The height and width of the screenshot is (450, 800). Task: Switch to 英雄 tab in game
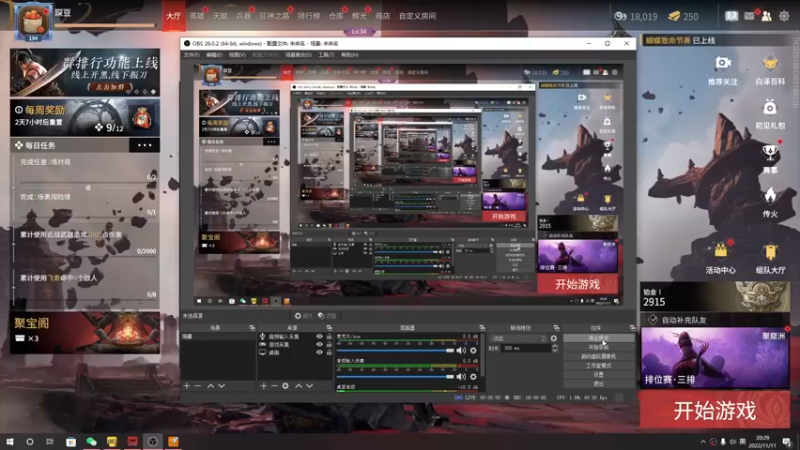pyautogui.click(x=196, y=16)
